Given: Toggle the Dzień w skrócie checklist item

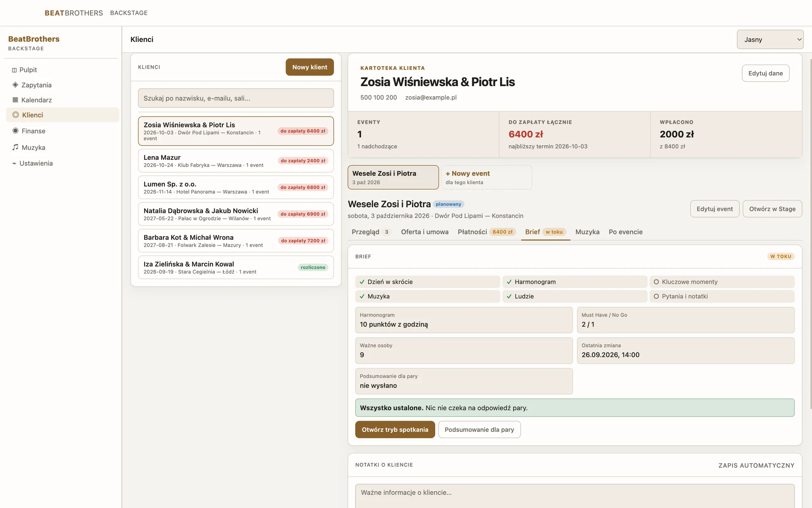Looking at the screenshot, I should tap(428, 282).
